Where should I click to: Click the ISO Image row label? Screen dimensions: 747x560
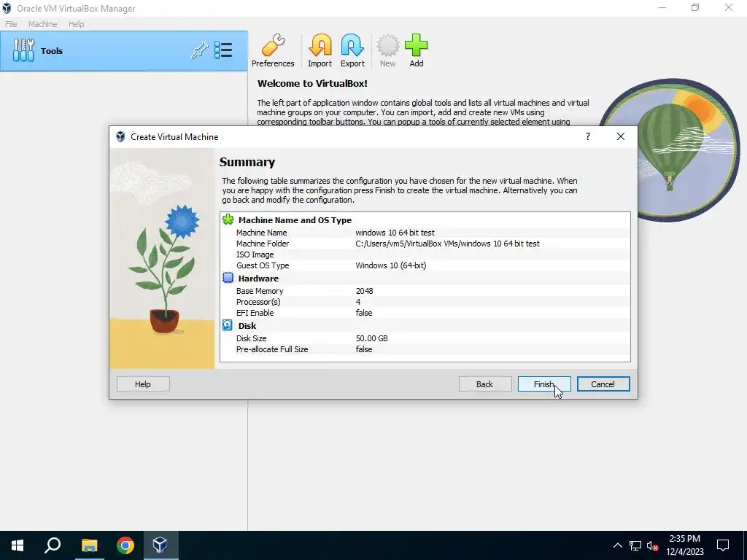[x=255, y=254]
